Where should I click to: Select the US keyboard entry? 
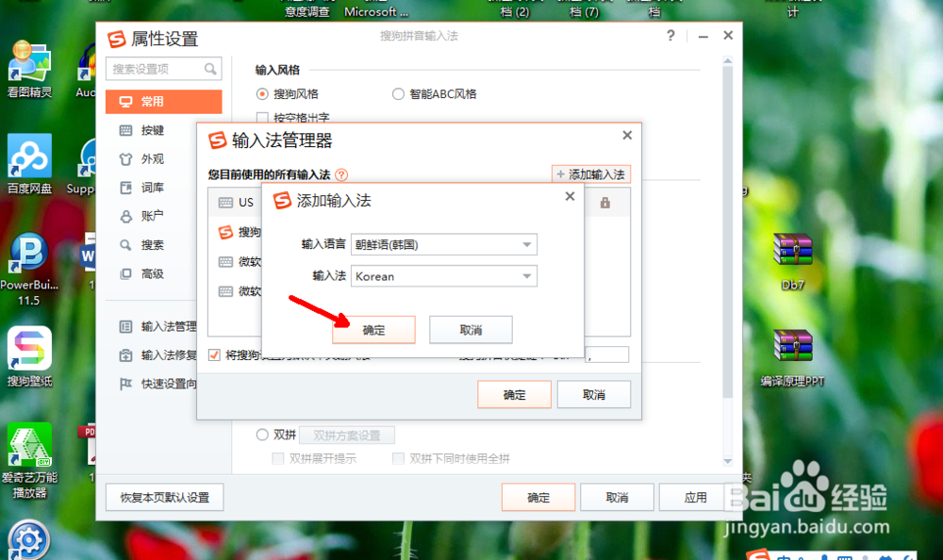tap(236, 203)
